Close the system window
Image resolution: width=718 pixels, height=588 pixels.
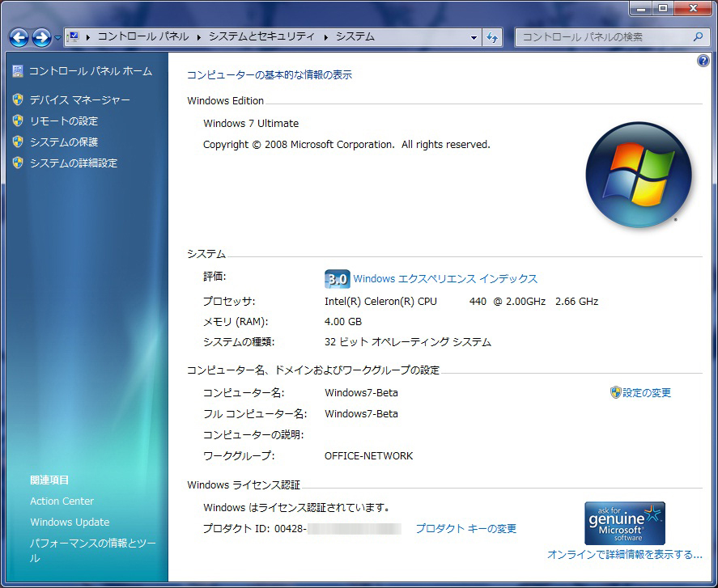(693, 8)
